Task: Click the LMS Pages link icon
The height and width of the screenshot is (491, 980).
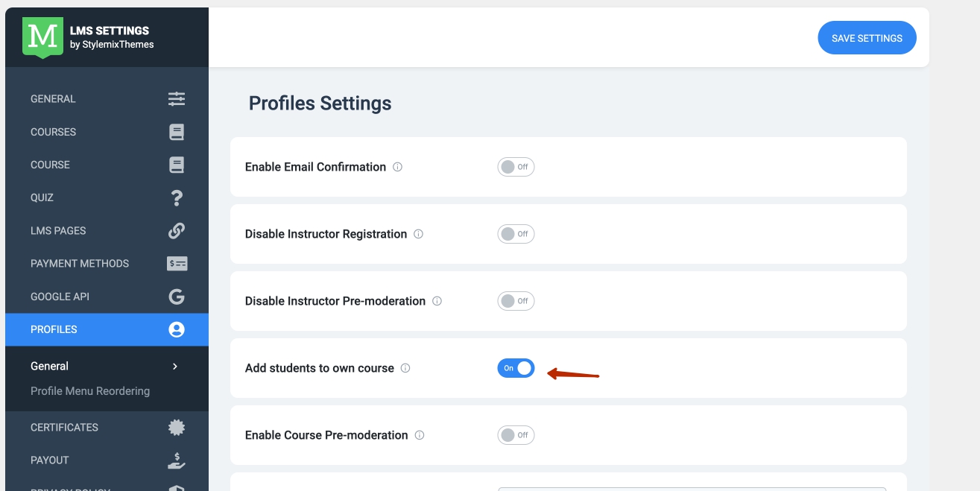Action: coord(177,230)
